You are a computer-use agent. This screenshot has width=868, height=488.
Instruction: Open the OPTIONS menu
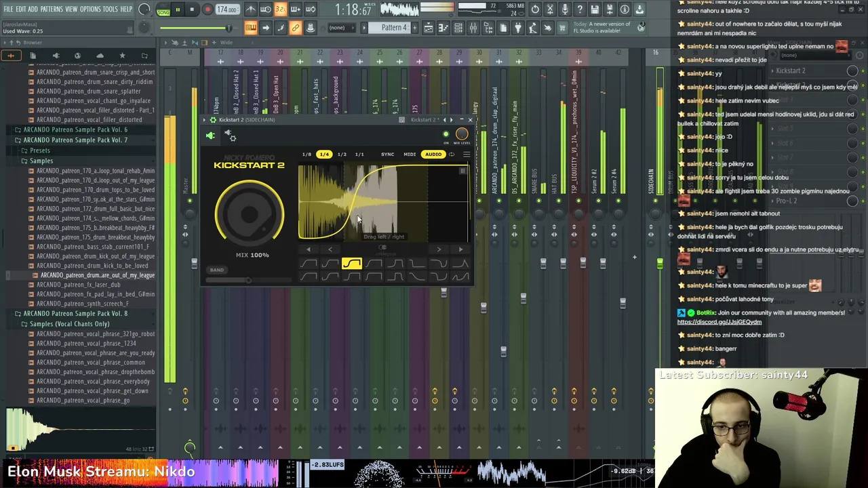coord(90,9)
